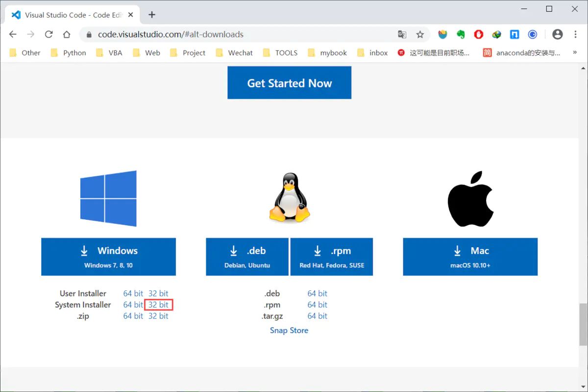
Task: Click the Get Started Now button
Action: pos(289,83)
